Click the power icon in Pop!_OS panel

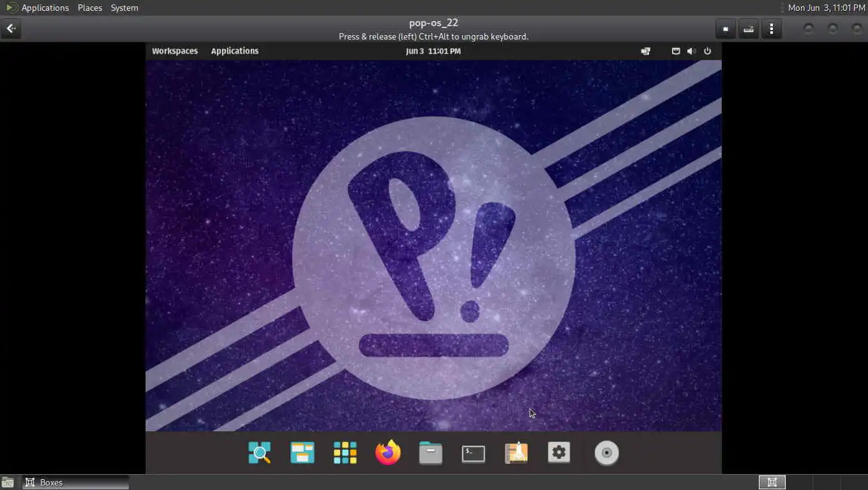pos(707,51)
